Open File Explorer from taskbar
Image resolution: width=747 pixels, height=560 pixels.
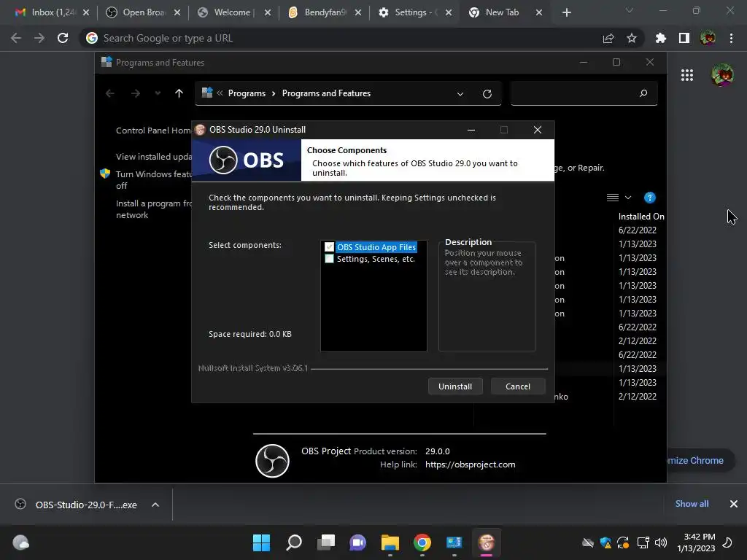(x=390, y=542)
